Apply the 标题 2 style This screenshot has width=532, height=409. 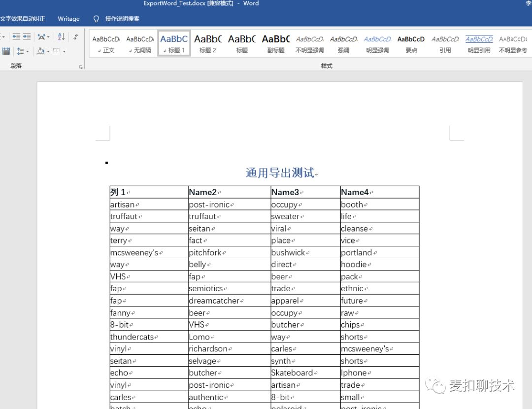click(208, 43)
